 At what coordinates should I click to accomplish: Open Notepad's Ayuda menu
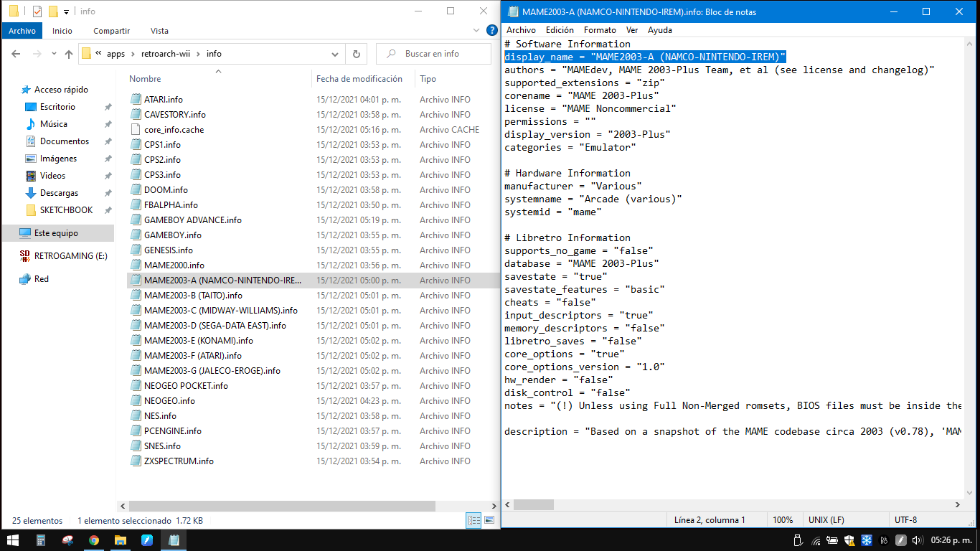pos(660,30)
